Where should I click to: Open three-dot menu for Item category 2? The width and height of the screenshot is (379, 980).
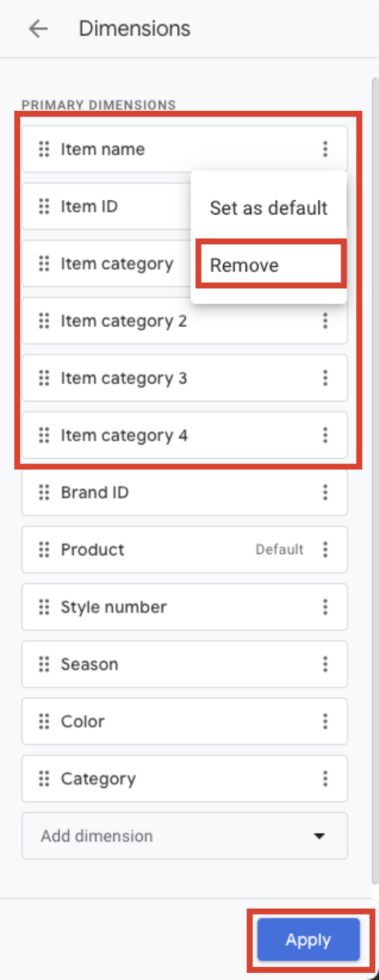coord(325,321)
